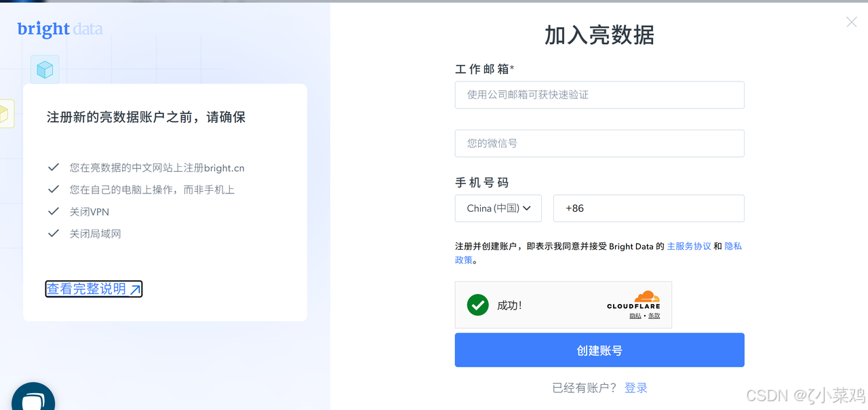
Task: Click 您在自己的电脑上操作，而非手机上 text
Action: coord(152,190)
